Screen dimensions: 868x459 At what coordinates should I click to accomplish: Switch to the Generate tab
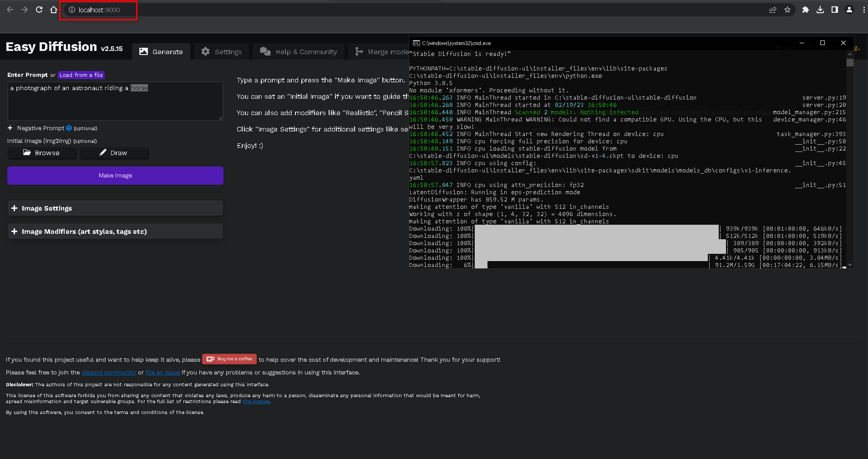click(x=161, y=52)
